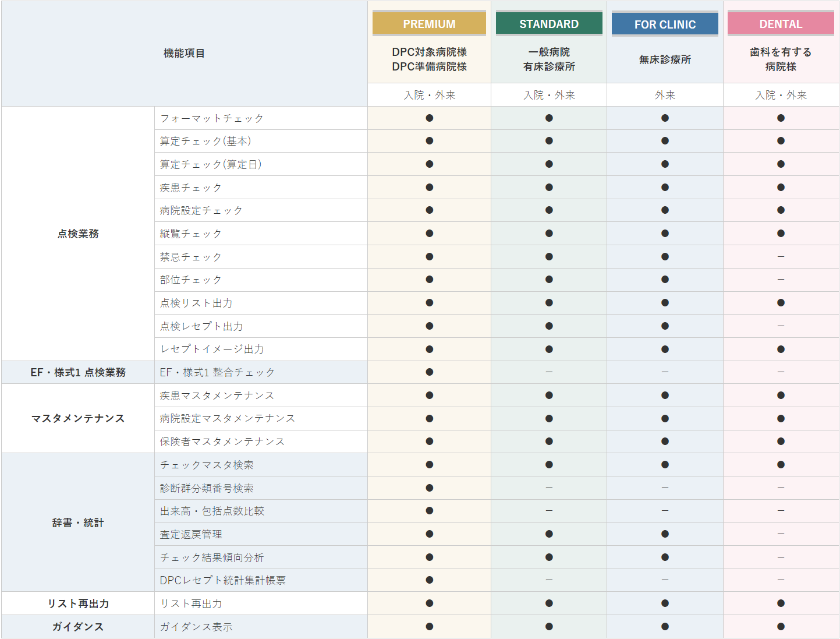Click STANDARD dot in 査定返戻管理 row

point(549,534)
